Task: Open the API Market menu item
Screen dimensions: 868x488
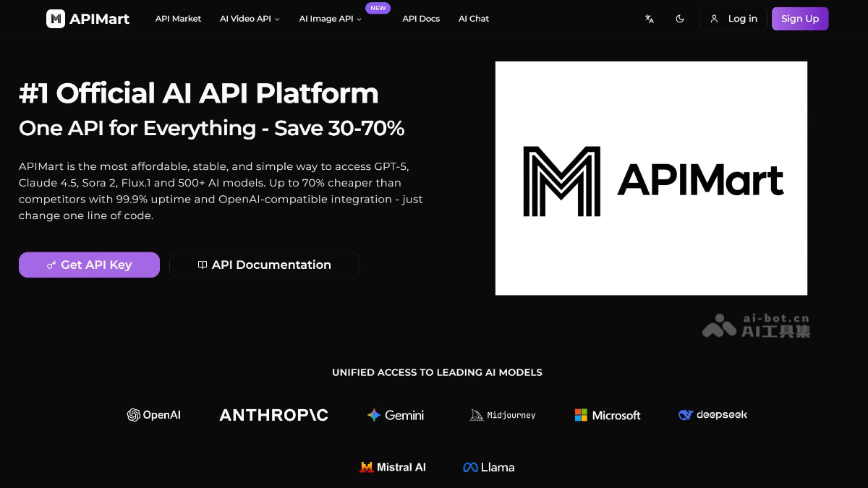Action: [178, 19]
